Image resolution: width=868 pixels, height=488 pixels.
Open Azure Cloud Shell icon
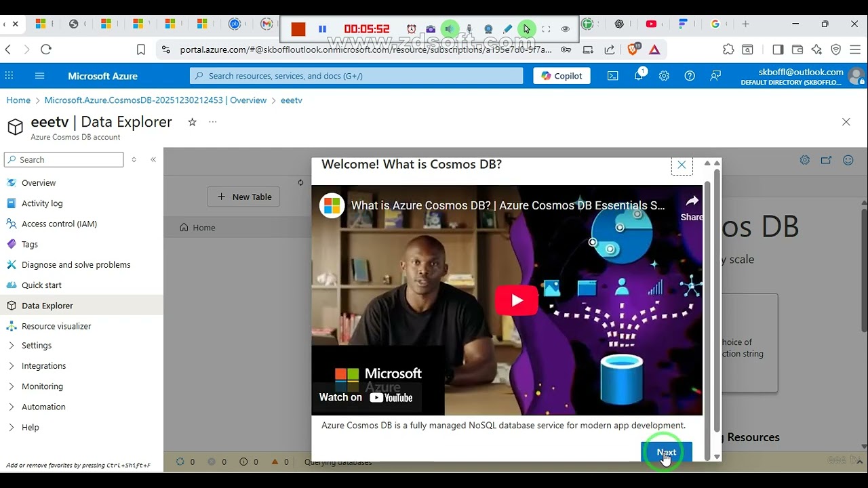613,76
